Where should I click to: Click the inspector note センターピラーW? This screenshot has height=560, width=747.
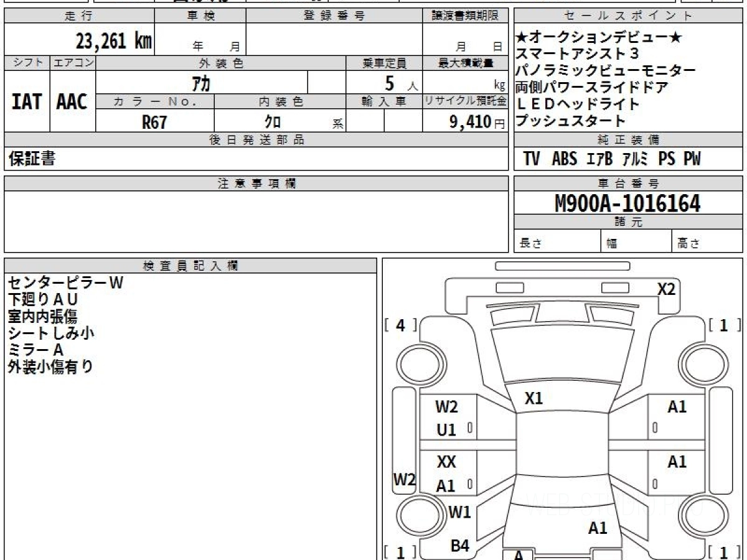point(66,282)
